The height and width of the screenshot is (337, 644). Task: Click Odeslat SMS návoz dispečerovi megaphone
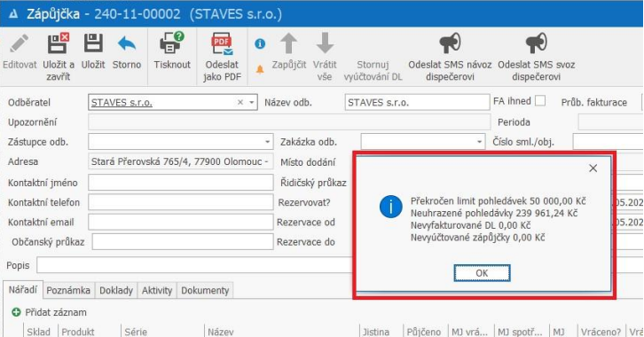(450, 43)
